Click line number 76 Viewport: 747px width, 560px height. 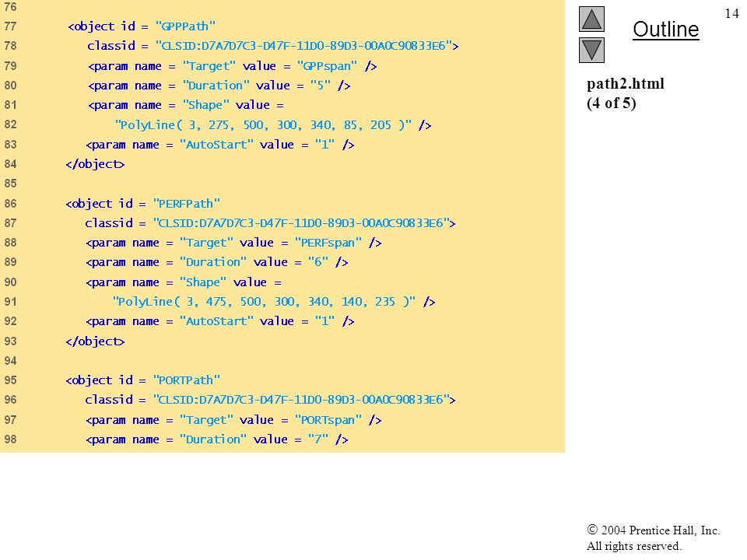pos(10,7)
